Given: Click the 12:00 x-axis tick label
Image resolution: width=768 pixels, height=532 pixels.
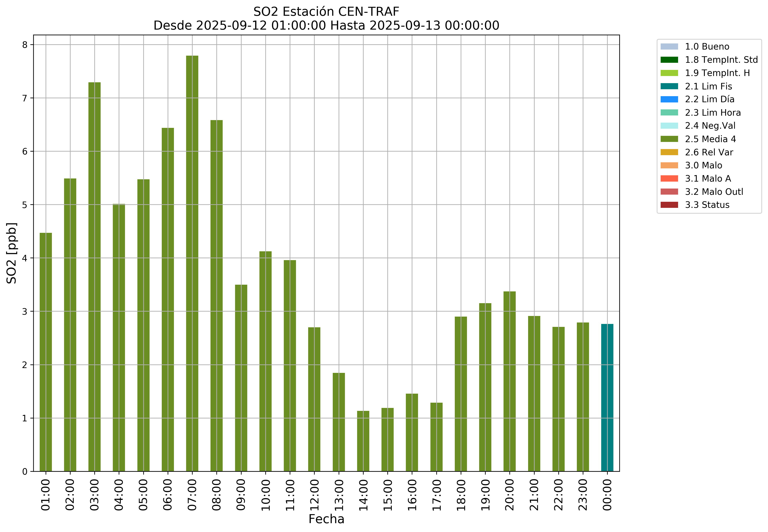Looking at the screenshot, I should point(314,495).
